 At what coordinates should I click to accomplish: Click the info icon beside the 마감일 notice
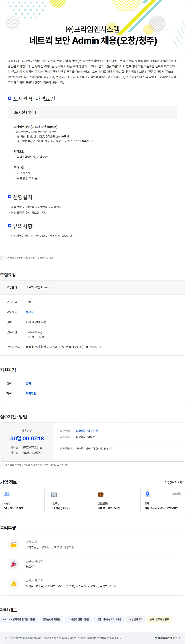2,465
